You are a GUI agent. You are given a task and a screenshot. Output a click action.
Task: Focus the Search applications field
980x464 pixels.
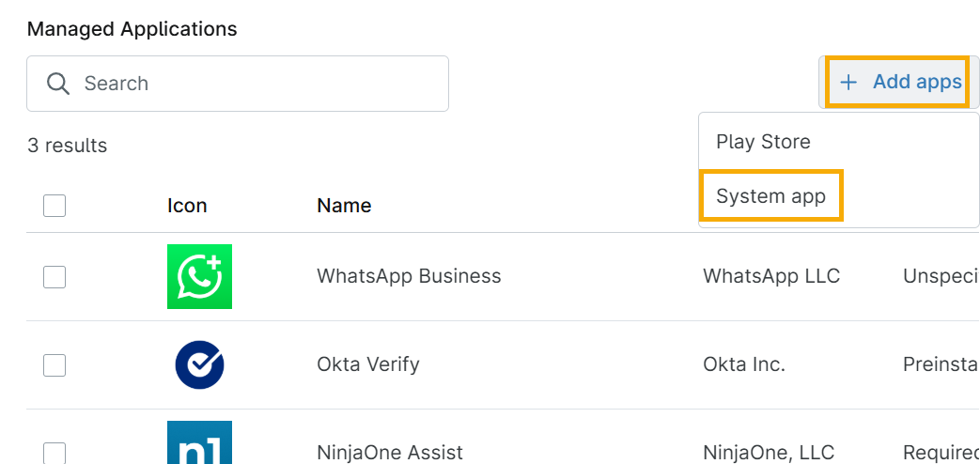coord(254,84)
